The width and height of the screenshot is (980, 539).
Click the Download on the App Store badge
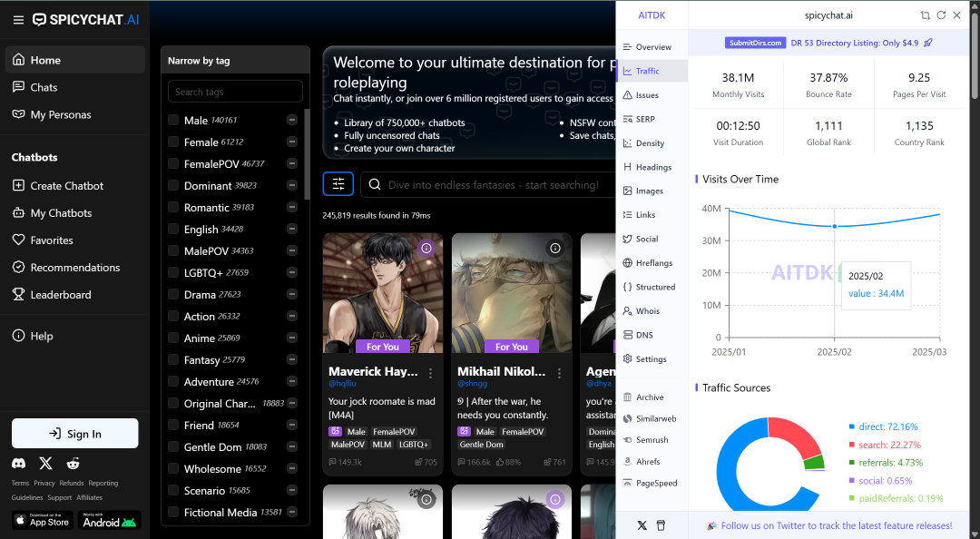coord(43,520)
